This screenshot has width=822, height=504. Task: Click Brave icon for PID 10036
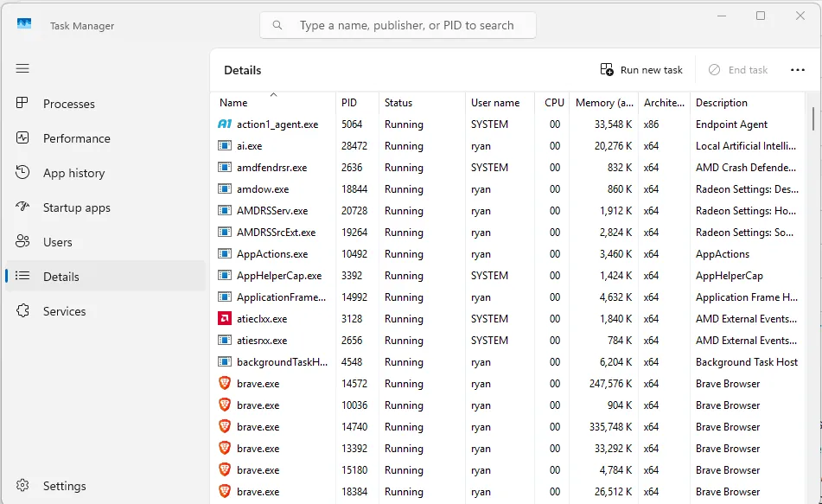point(225,405)
